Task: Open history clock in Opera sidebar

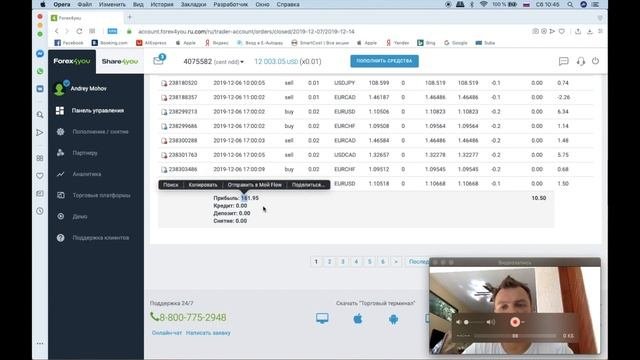Action: point(40,211)
